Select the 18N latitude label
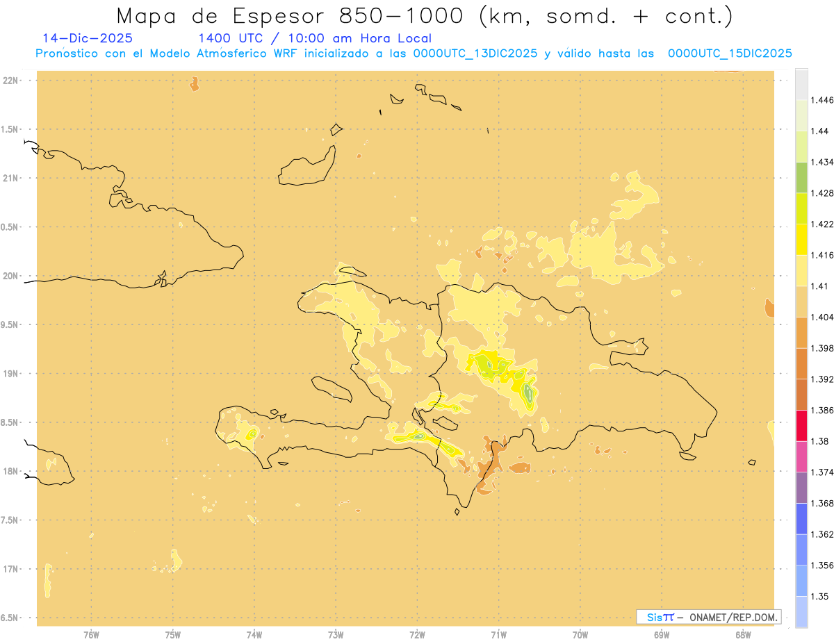The width and height of the screenshot is (834, 644). point(11,471)
